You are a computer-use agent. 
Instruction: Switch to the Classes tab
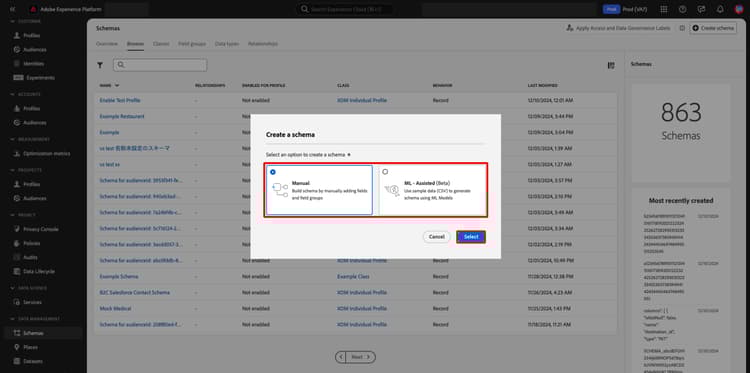click(x=161, y=44)
